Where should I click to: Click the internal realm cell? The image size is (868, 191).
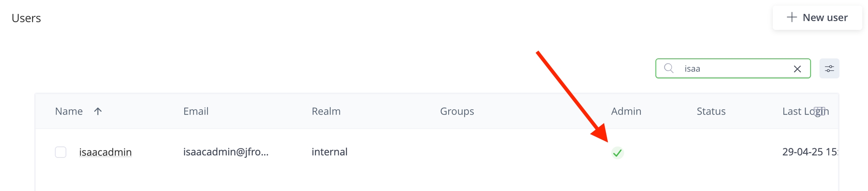point(329,152)
